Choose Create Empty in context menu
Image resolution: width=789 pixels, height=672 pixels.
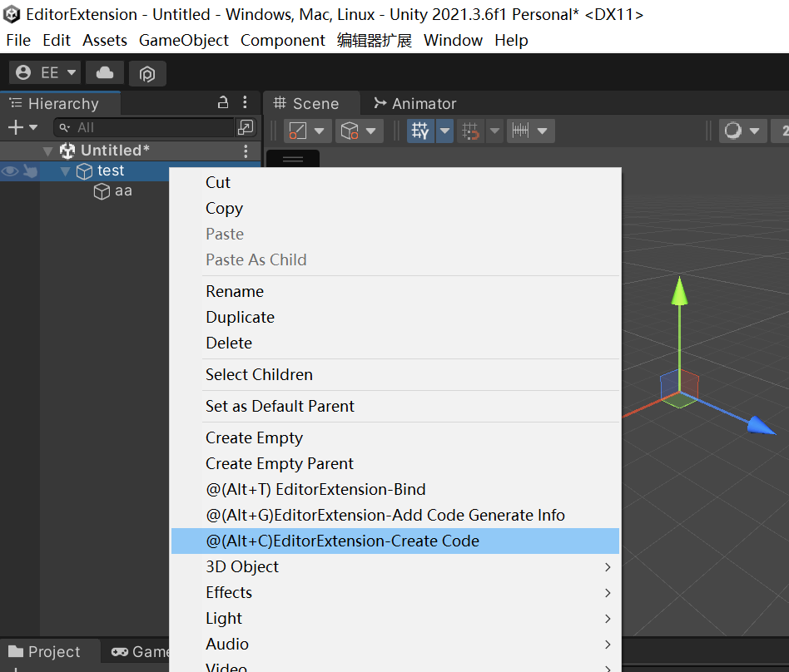395,438
